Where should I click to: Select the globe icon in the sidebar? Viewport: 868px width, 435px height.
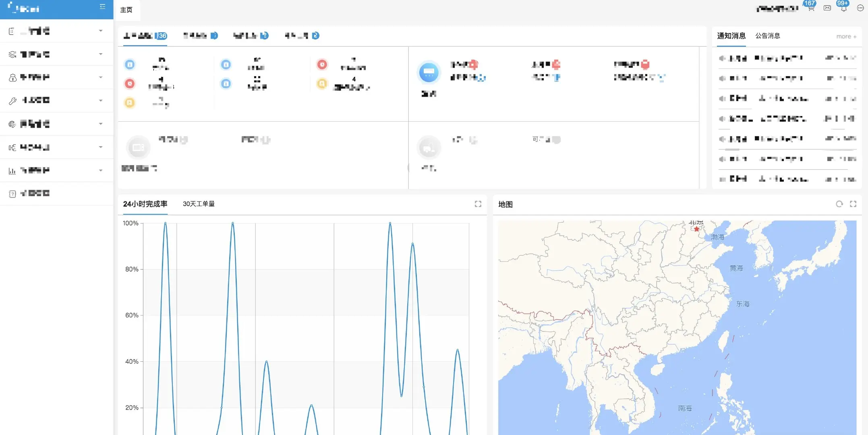(12, 124)
